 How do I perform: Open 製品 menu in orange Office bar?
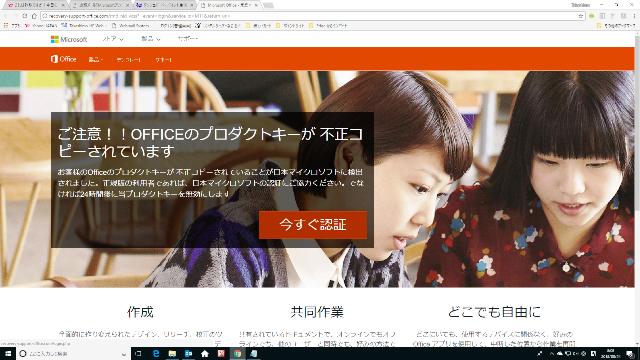coord(95,60)
